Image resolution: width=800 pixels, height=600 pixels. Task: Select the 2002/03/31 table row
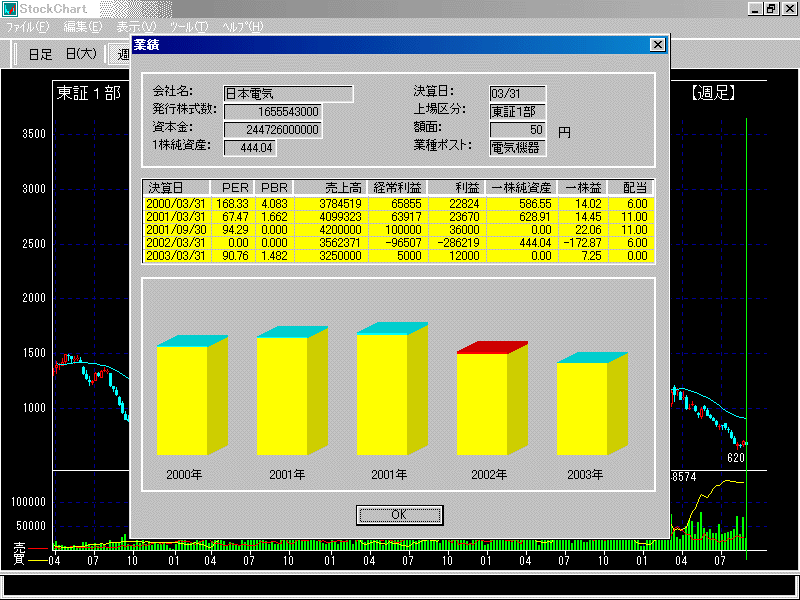[398, 243]
